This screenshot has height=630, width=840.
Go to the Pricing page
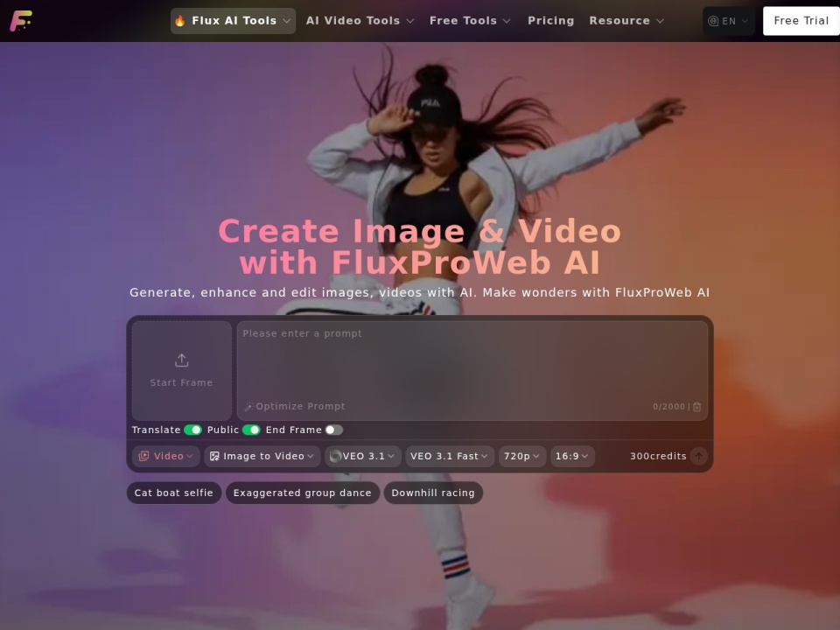tap(550, 21)
